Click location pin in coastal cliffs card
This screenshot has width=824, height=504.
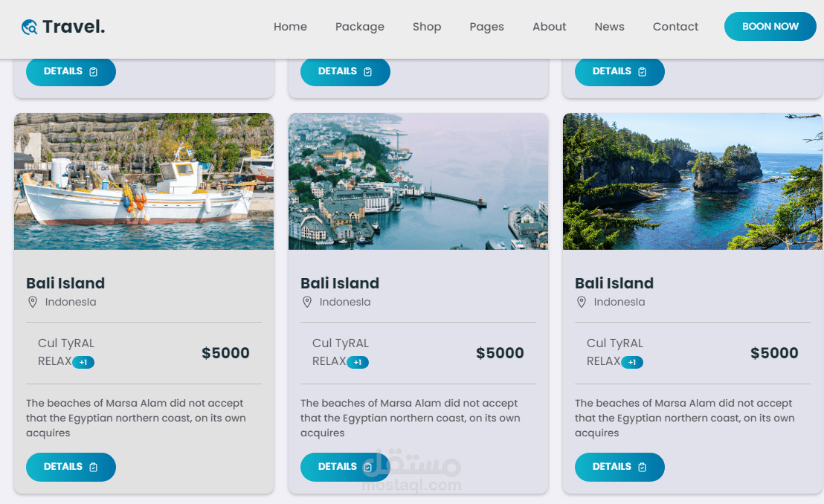pyautogui.click(x=582, y=302)
